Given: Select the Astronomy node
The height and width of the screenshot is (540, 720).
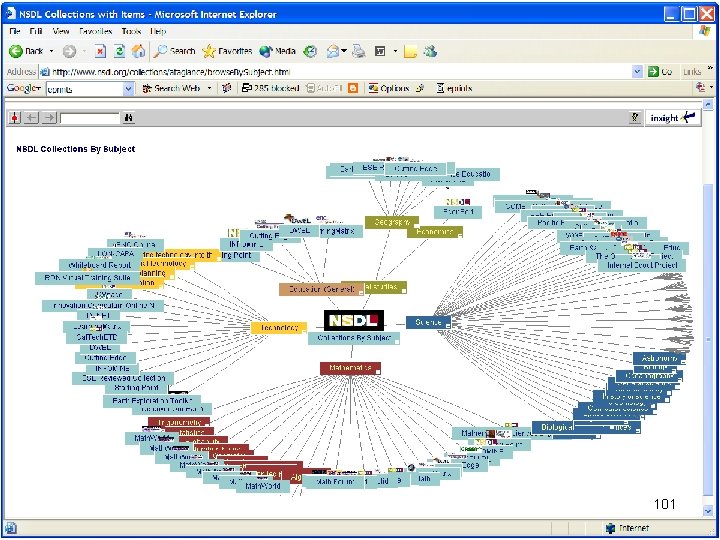Looking at the screenshot, I should [659, 358].
